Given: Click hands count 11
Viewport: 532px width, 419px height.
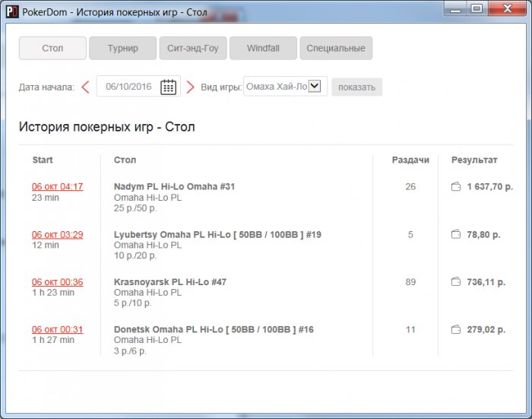Looking at the screenshot, I should [x=410, y=329].
